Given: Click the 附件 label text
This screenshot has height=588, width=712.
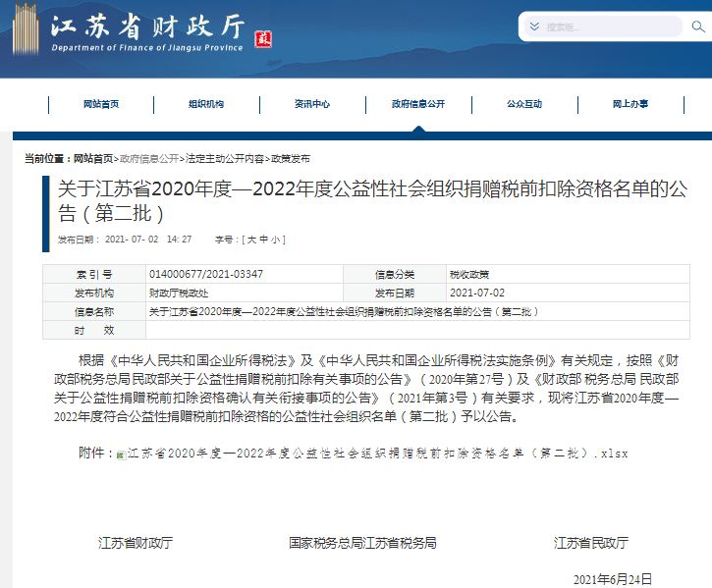Looking at the screenshot, I should pyautogui.click(x=91, y=453).
